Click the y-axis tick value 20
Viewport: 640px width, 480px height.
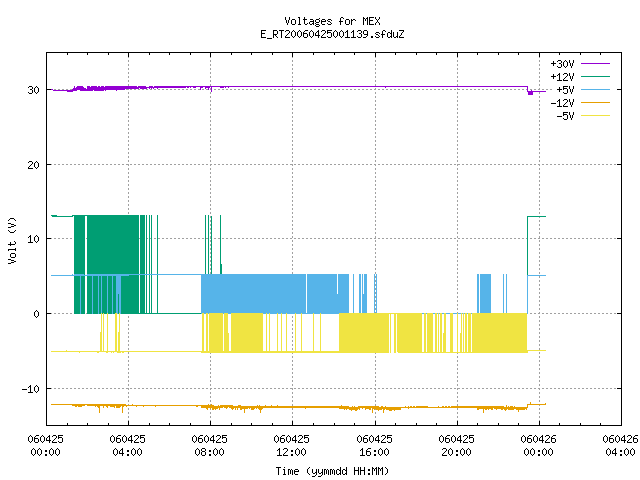point(33,165)
